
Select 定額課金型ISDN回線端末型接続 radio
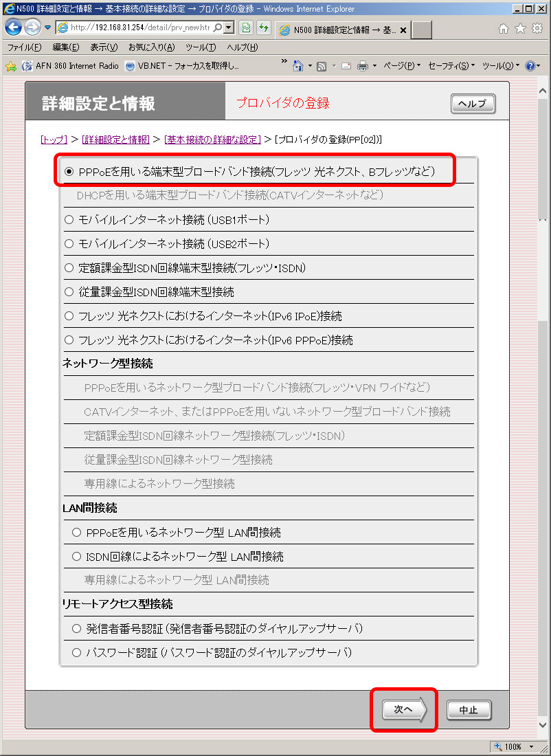69,268
